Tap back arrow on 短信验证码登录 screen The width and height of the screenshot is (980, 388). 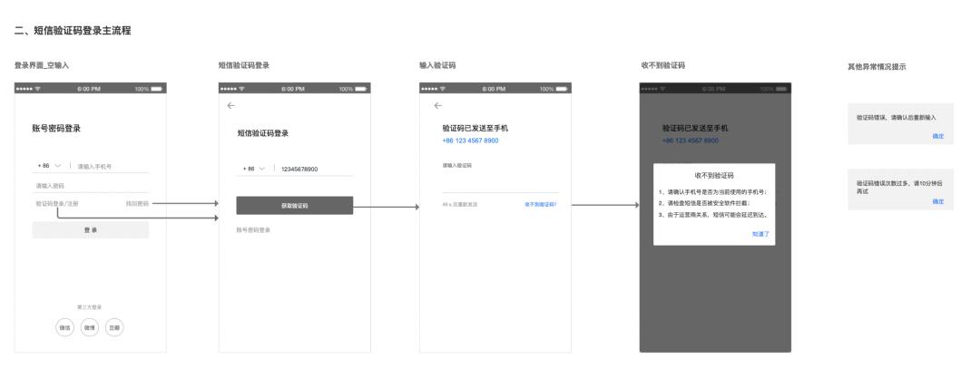[x=231, y=105]
